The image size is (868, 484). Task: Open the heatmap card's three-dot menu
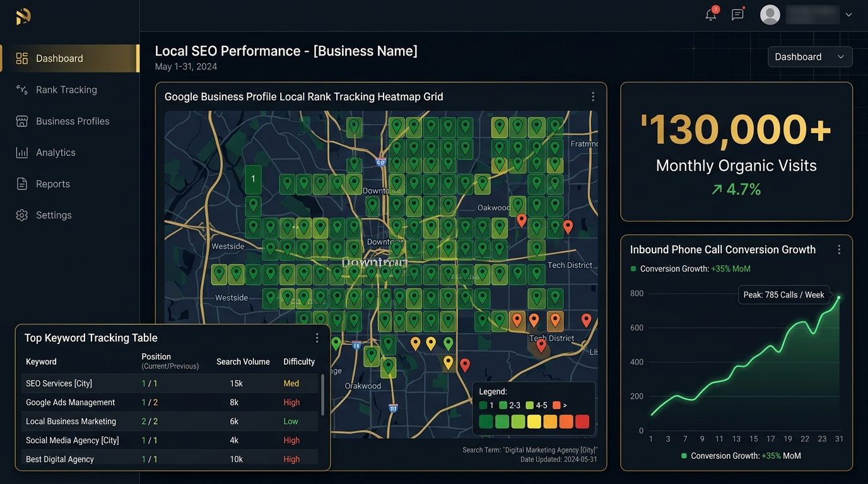pyautogui.click(x=593, y=96)
